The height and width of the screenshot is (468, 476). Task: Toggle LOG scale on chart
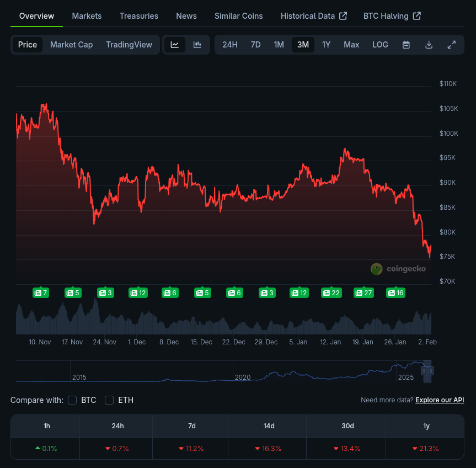380,45
